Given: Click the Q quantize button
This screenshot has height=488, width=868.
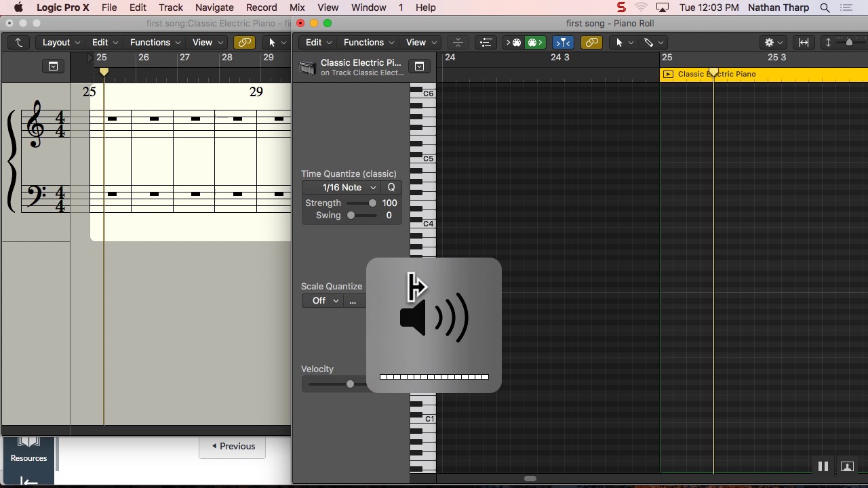Looking at the screenshot, I should pos(391,187).
